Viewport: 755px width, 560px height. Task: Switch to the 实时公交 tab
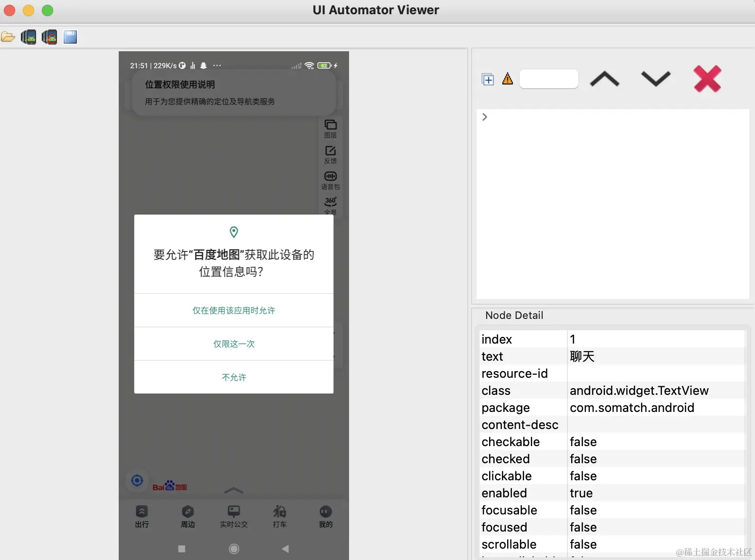click(x=234, y=516)
